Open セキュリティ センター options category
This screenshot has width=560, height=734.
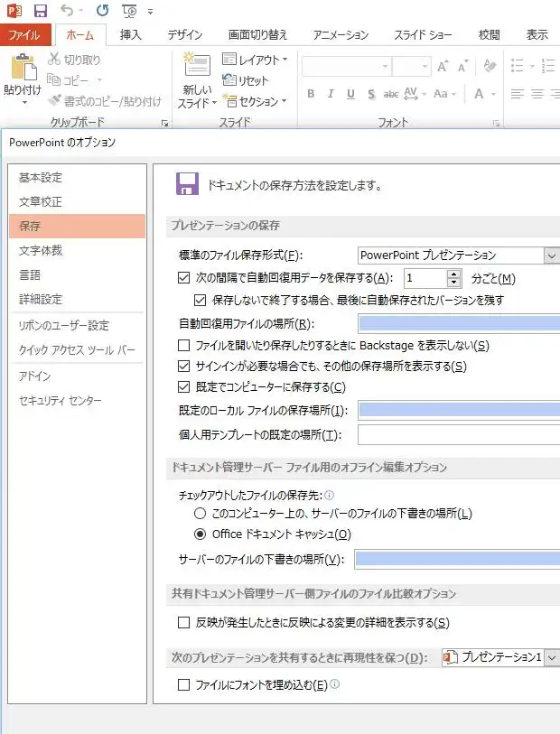point(61,400)
